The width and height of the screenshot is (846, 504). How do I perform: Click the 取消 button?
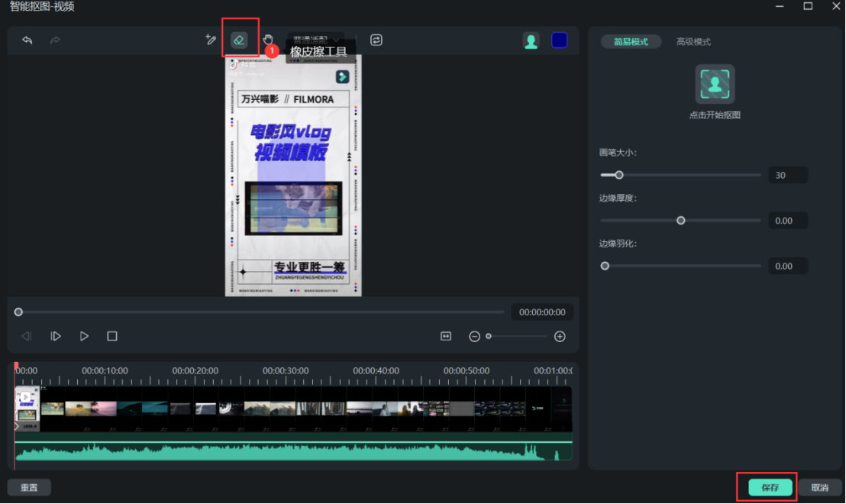[x=819, y=487]
